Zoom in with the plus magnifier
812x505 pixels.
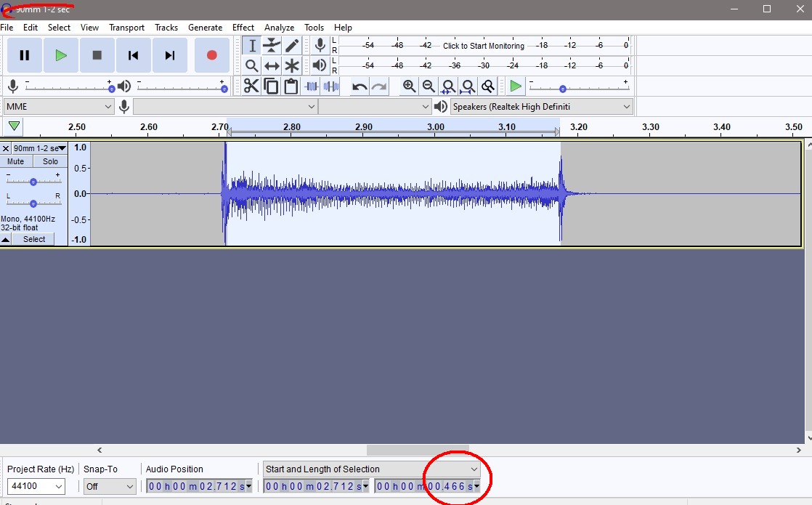(409, 86)
